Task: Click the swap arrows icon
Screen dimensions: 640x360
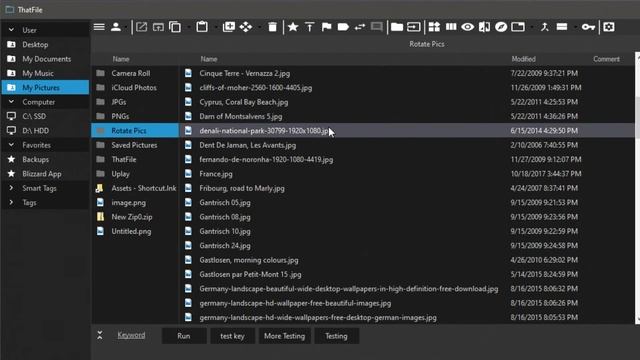Action: coord(360,27)
